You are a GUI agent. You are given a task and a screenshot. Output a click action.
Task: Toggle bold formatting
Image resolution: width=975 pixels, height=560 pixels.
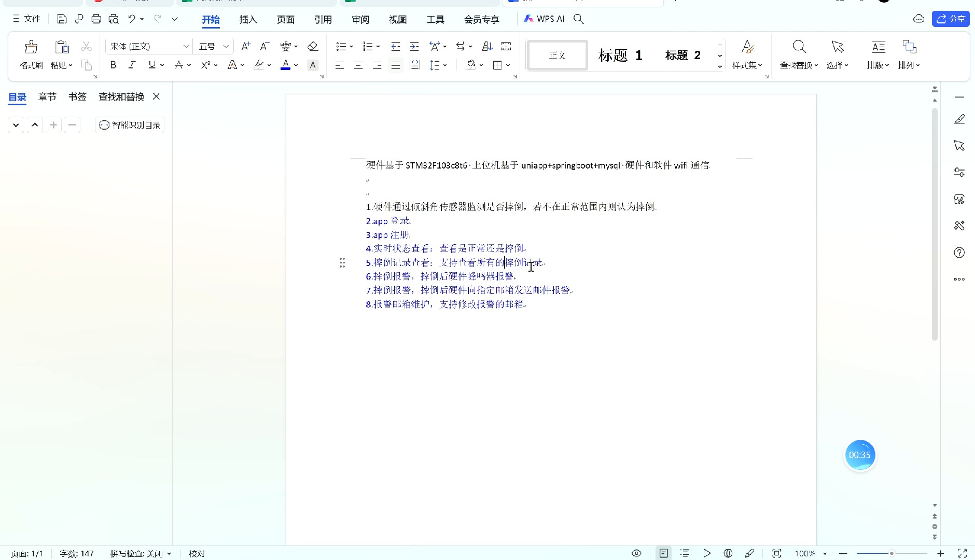[114, 65]
